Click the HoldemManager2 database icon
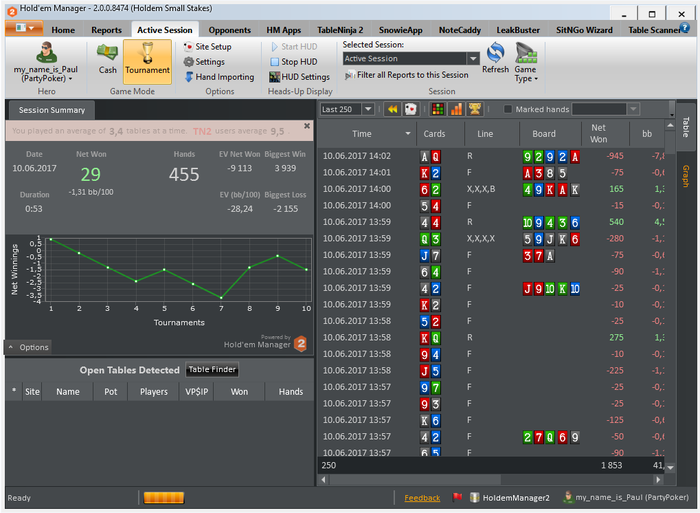 (475, 497)
